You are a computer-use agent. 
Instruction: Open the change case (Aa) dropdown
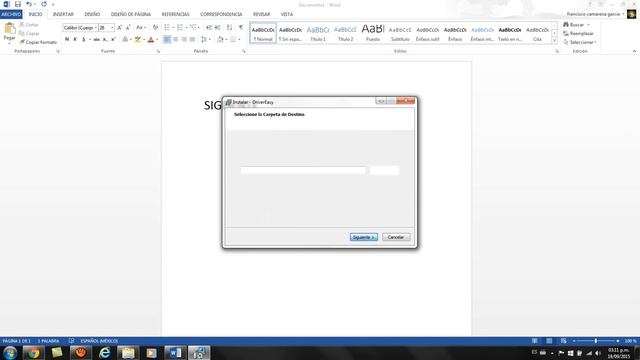141,28
